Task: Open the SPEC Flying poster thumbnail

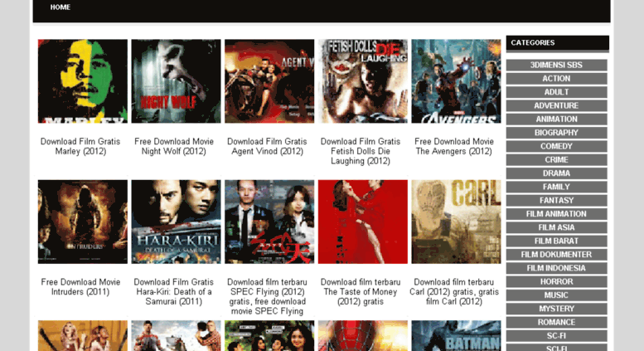Action: pos(269,222)
